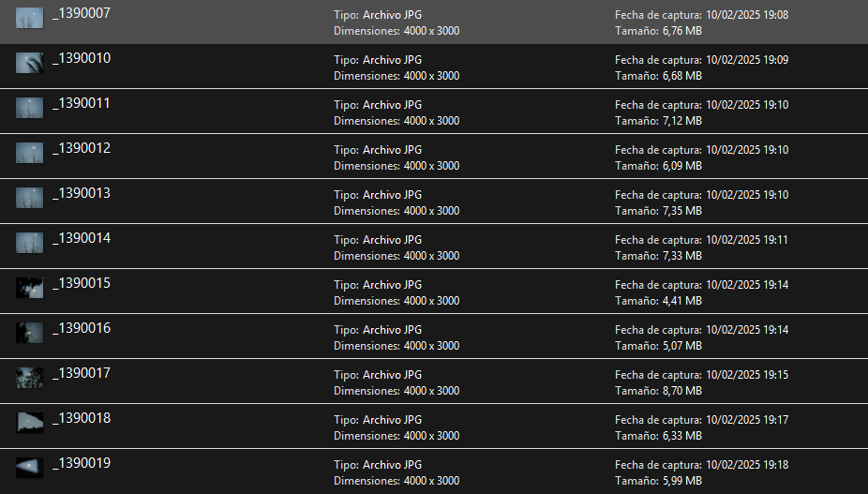Select the _1390018 file thumbnail

tap(29, 423)
